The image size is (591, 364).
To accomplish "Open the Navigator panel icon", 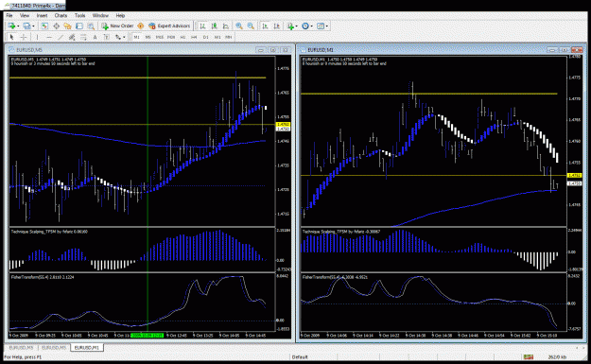I will point(67,26).
